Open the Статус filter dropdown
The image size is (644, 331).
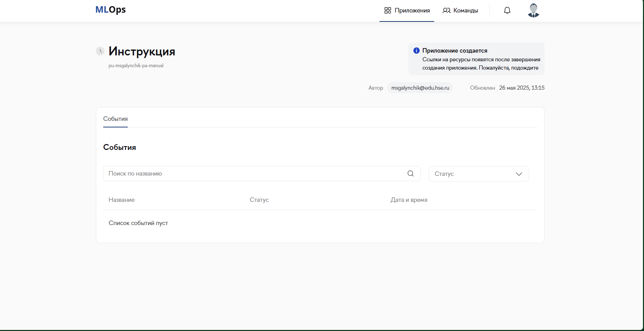(474, 174)
